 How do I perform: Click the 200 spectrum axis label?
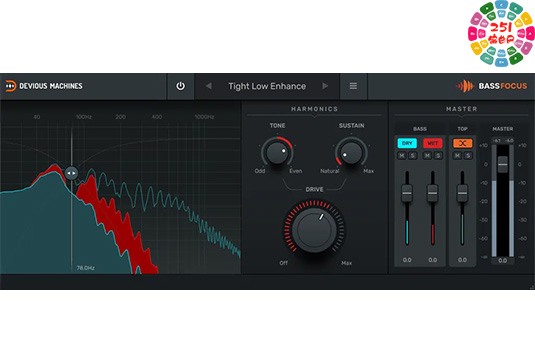pyautogui.click(x=120, y=117)
